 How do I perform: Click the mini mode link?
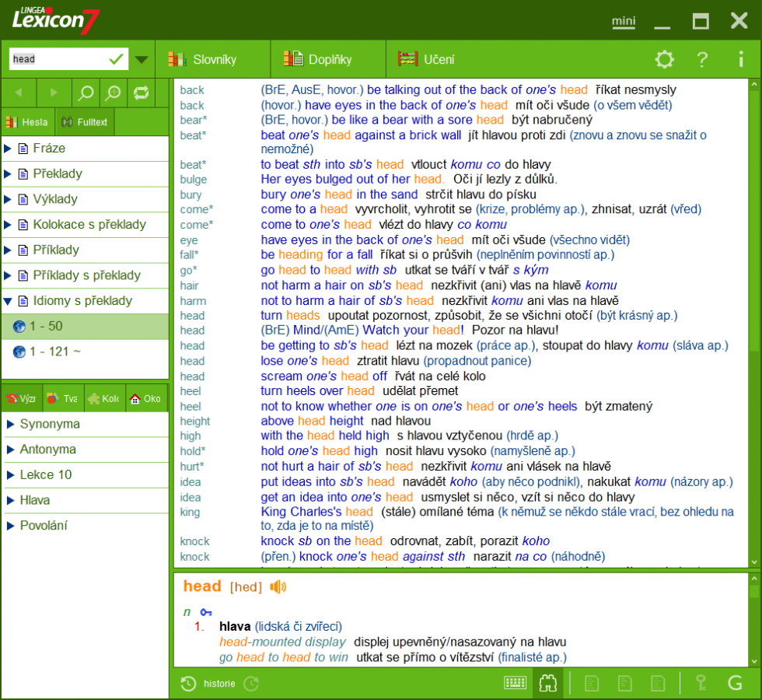(x=623, y=22)
